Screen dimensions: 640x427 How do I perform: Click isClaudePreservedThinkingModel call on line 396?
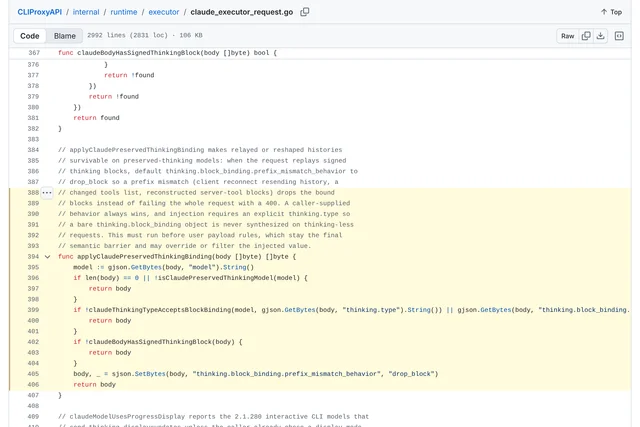[214, 278]
